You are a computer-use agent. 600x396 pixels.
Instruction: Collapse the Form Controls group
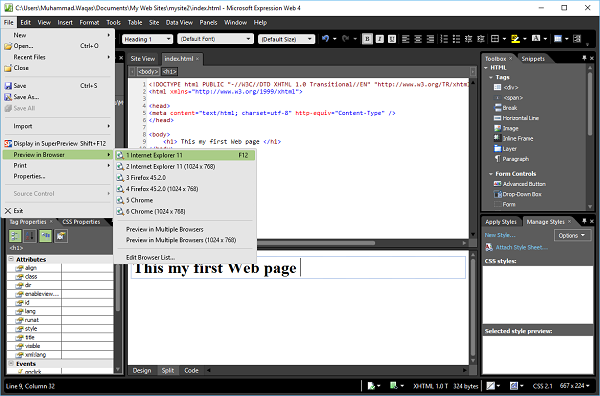point(491,174)
